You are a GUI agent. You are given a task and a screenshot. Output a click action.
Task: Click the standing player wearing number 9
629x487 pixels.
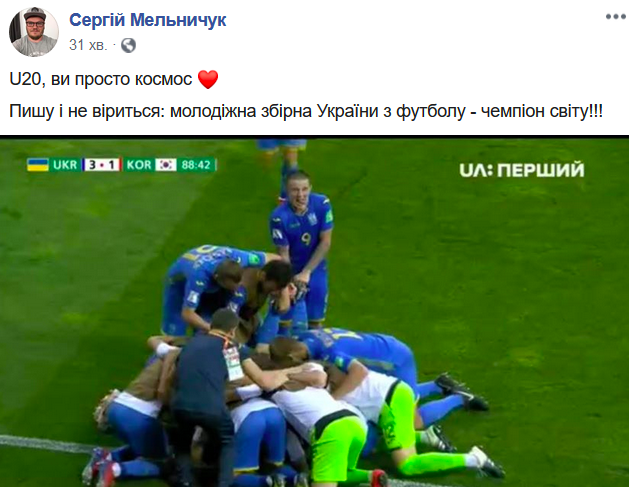[303, 245]
